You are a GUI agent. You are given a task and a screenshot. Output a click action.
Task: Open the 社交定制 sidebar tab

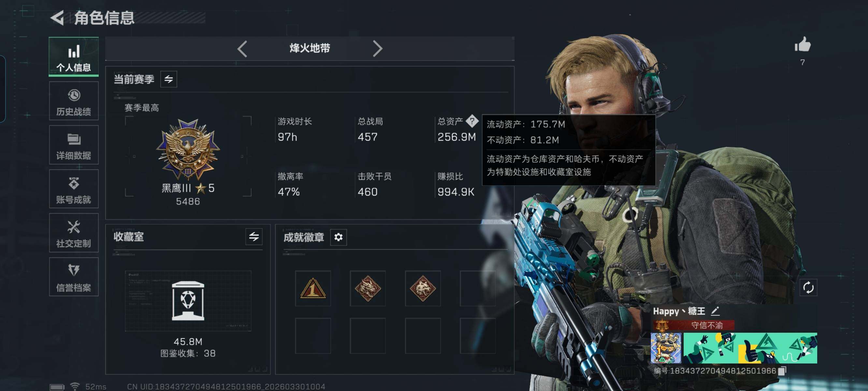pyautogui.click(x=74, y=233)
